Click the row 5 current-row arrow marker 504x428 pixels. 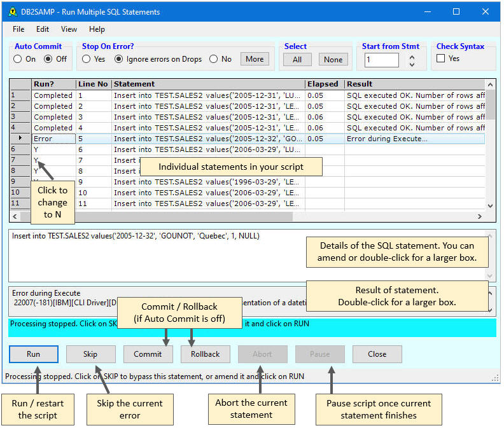point(20,138)
